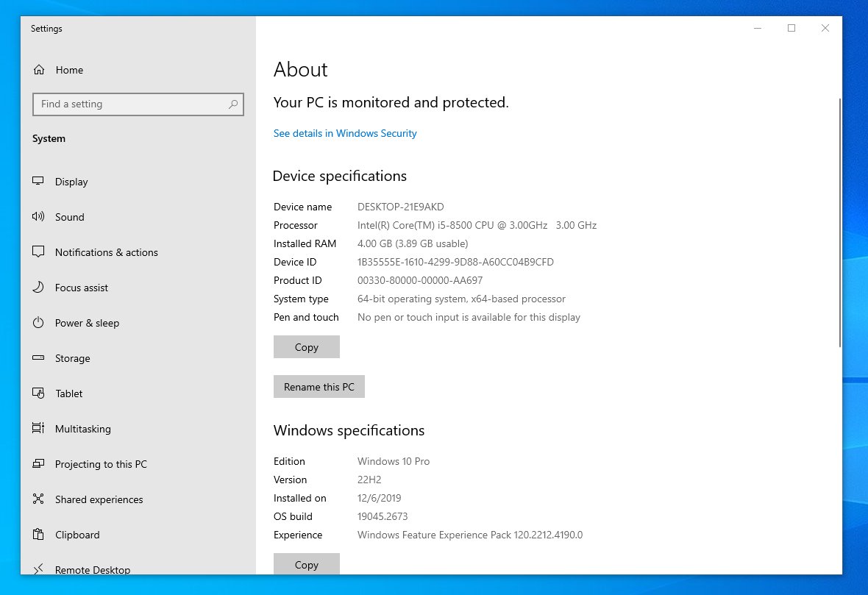This screenshot has width=868, height=595.
Task: Focus the Find a setting field
Action: (x=138, y=104)
